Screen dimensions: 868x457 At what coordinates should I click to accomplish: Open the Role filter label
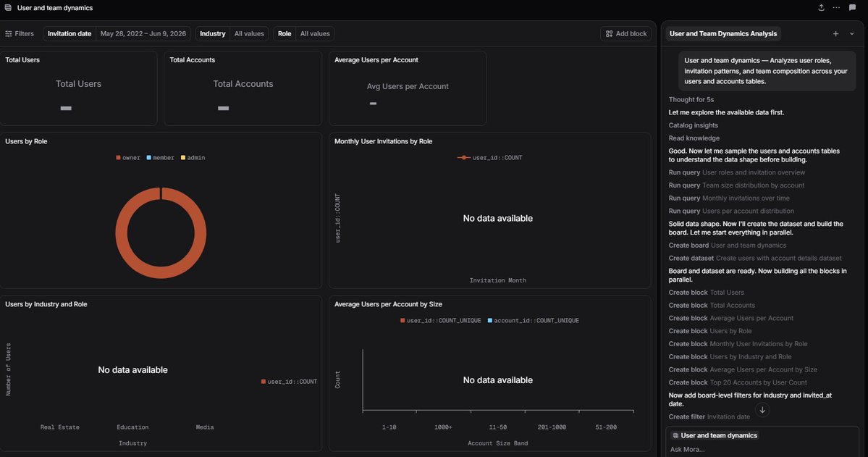point(285,34)
